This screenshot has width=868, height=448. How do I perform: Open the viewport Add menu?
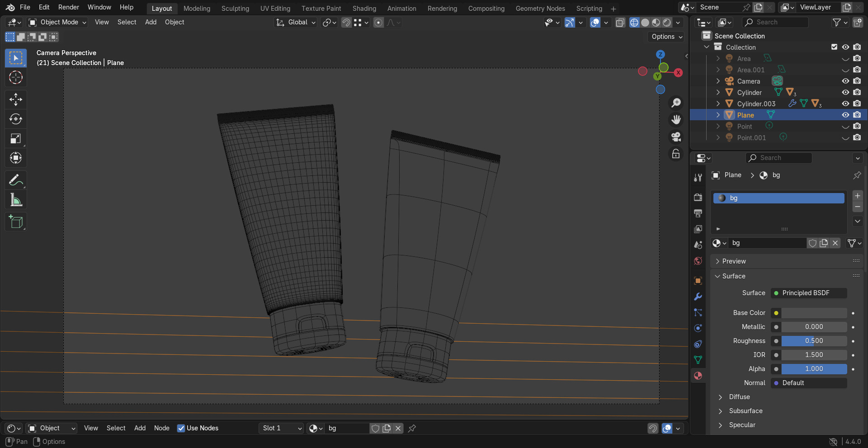click(151, 22)
